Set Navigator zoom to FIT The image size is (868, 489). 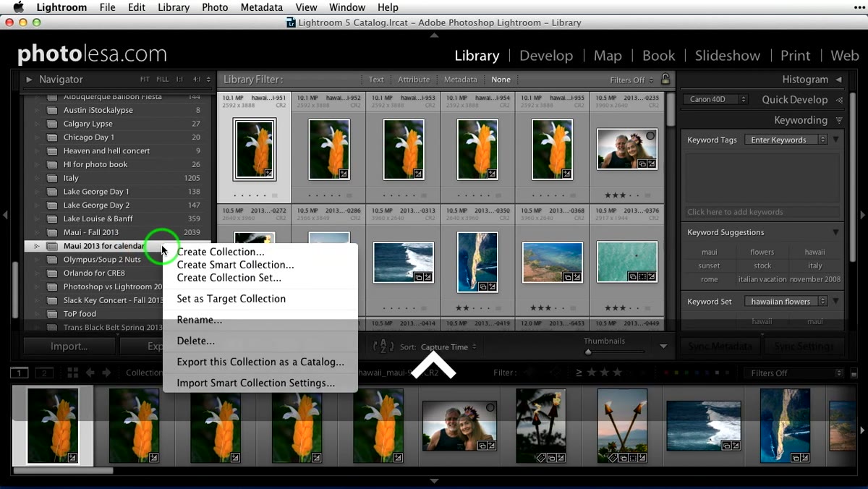coord(145,80)
